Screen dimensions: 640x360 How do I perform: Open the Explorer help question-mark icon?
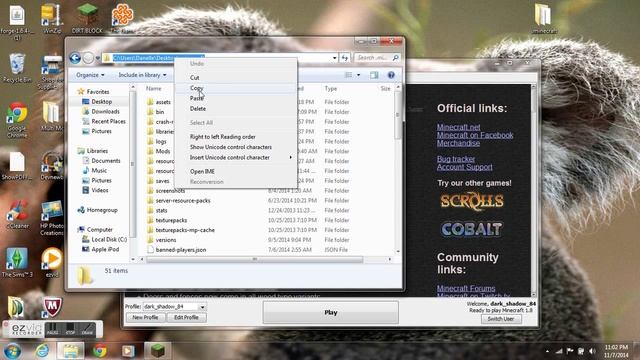pyautogui.click(x=391, y=75)
